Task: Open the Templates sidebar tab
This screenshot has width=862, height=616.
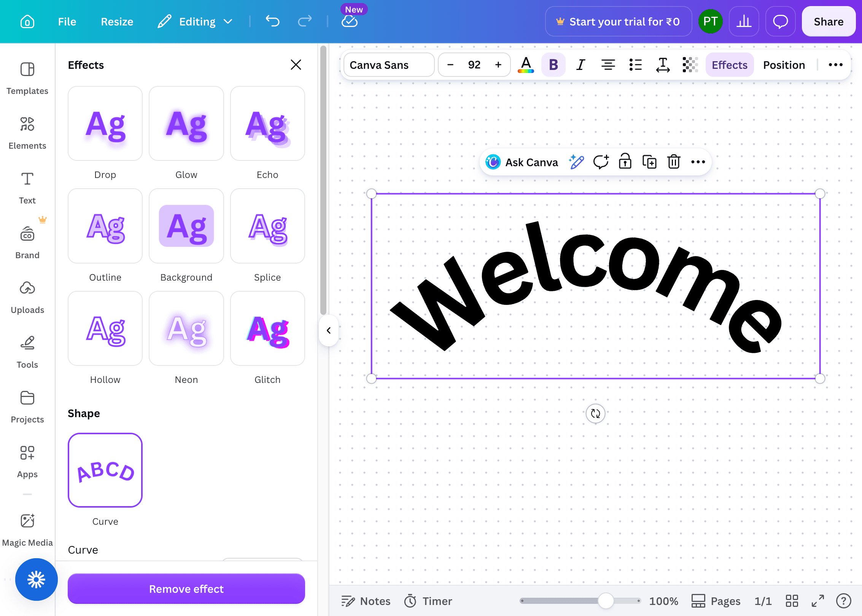Action: pyautogui.click(x=27, y=79)
